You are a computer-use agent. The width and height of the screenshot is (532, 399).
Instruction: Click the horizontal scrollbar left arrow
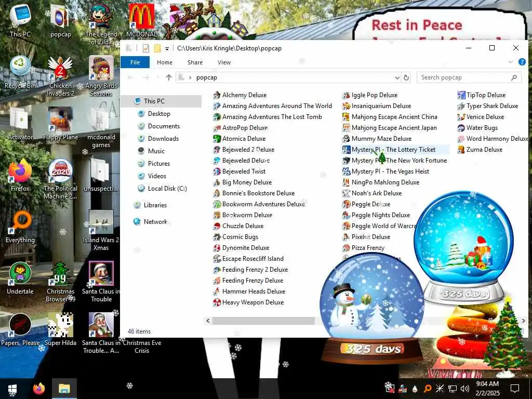tap(208, 321)
